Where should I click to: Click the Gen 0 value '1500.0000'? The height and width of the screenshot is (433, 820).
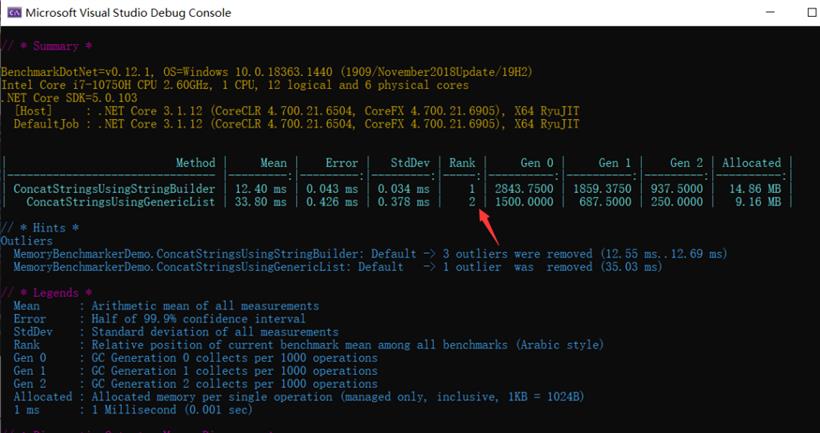pos(524,202)
